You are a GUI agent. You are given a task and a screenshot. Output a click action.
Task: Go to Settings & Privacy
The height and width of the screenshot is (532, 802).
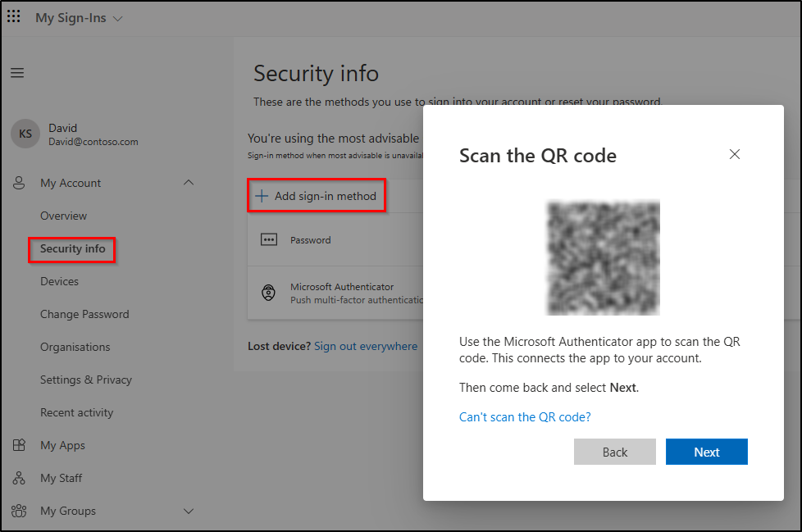coord(86,380)
